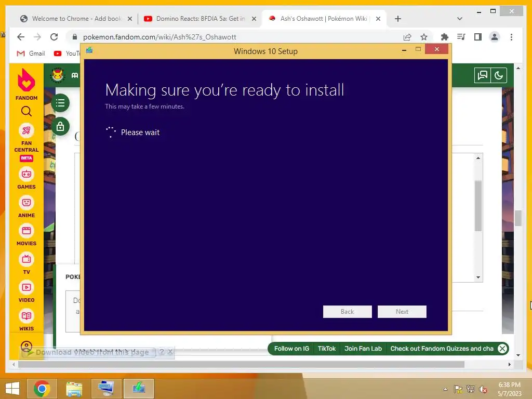Open the Anime sidebar icon
Image resolution: width=532 pixels, height=399 pixels.
[26, 203]
